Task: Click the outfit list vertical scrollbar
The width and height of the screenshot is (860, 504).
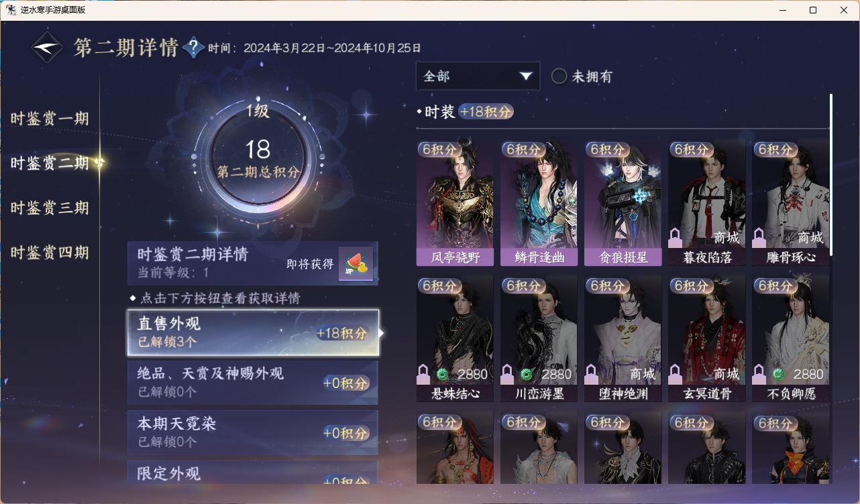Action: 831,174
